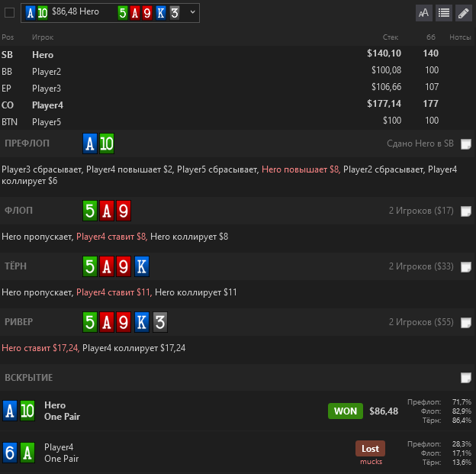Click the red 9 card in the ФЛОП row
The width and height of the screenshot is (476, 474).
(x=124, y=211)
